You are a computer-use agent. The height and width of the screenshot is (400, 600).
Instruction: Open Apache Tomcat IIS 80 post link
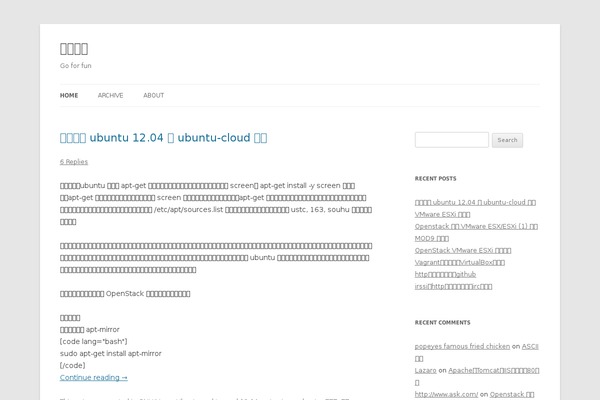point(494,370)
